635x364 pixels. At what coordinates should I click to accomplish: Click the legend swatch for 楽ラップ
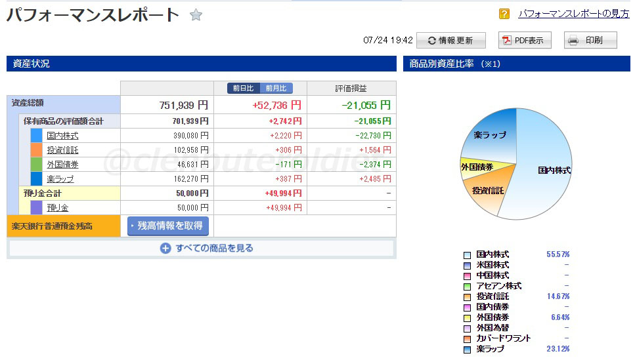467,350
